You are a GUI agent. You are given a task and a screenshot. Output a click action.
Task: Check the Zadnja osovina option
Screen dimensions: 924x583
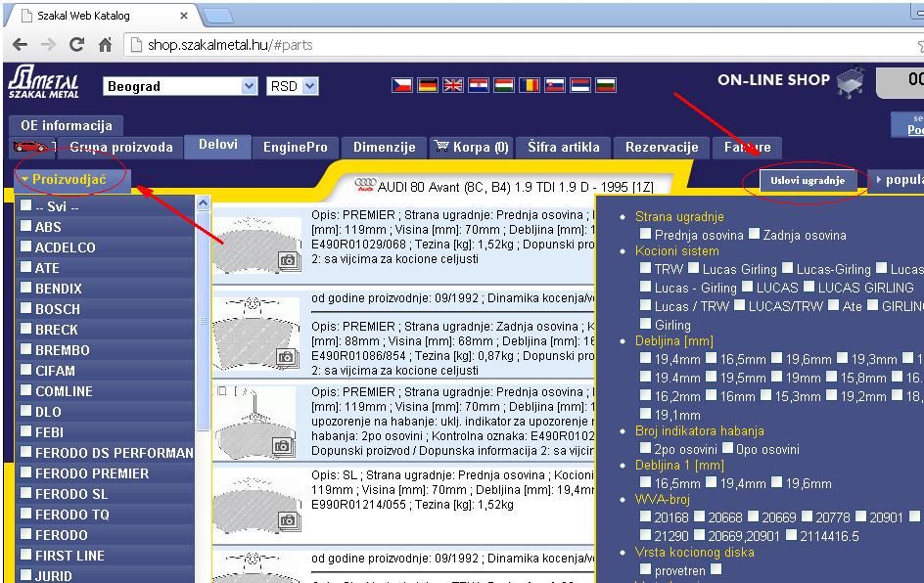point(755,234)
